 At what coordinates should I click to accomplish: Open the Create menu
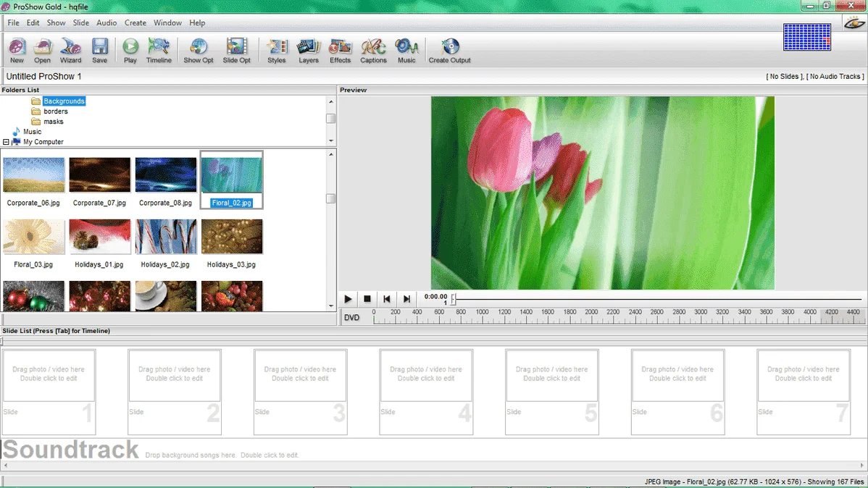pyautogui.click(x=135, y=22)
